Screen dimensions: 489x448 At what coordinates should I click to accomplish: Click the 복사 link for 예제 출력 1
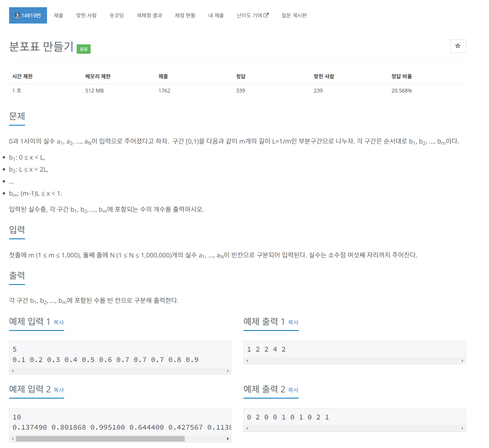click(293, 322)
